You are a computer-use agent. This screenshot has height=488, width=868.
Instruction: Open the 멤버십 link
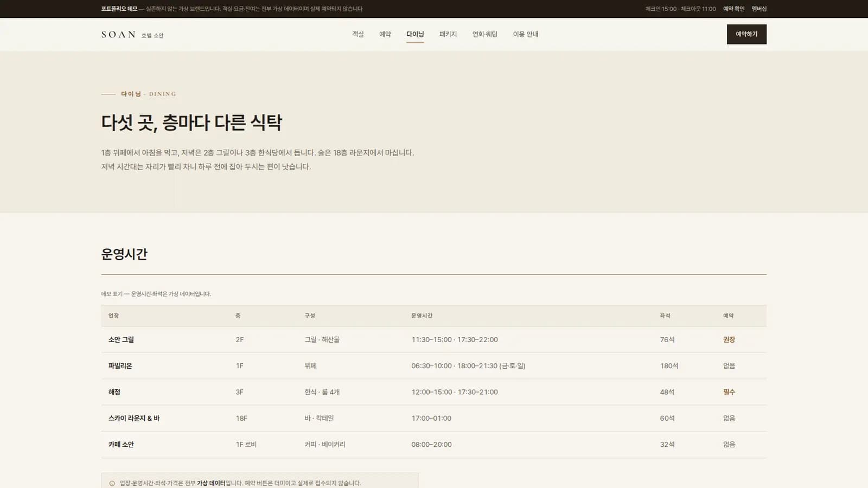[x=759, y=9]
